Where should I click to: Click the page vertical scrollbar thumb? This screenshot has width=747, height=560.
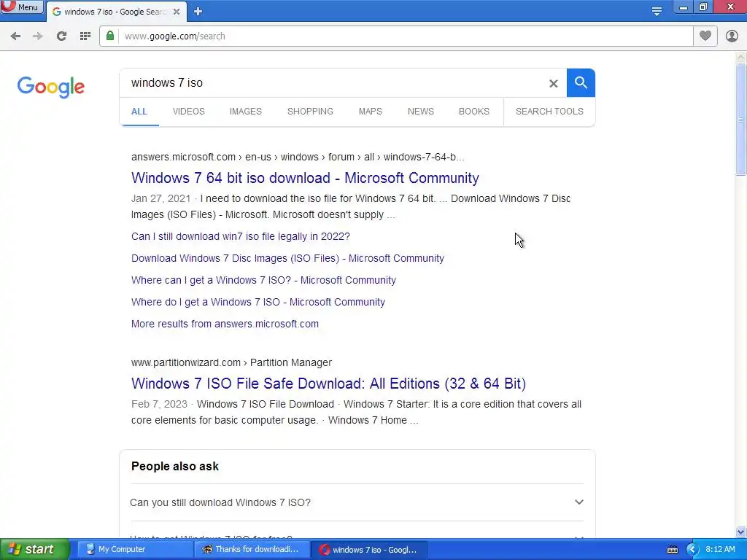point(741,119)
